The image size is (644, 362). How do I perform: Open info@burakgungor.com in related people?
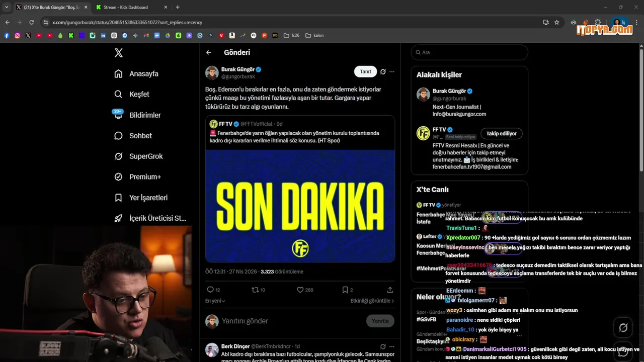point(459,114)
